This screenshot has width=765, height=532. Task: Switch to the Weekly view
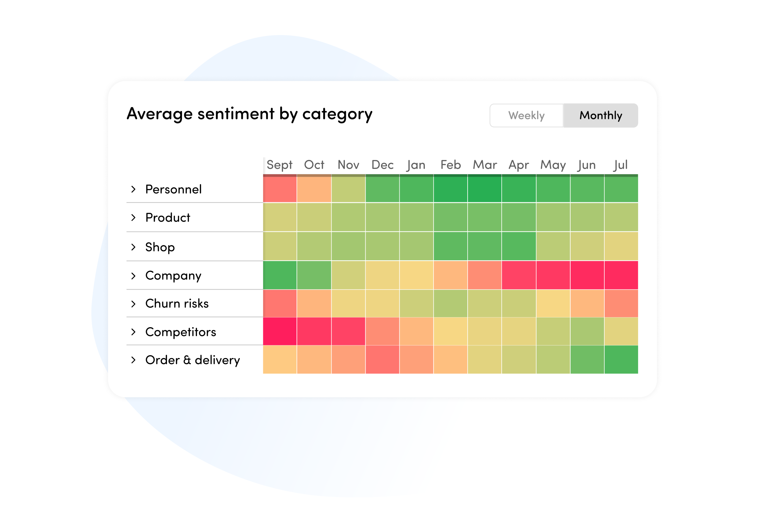click(x=527, y=116)
